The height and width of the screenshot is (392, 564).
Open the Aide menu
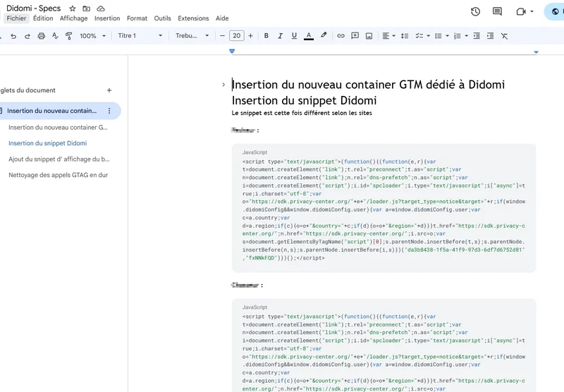[x=222, y=18]
